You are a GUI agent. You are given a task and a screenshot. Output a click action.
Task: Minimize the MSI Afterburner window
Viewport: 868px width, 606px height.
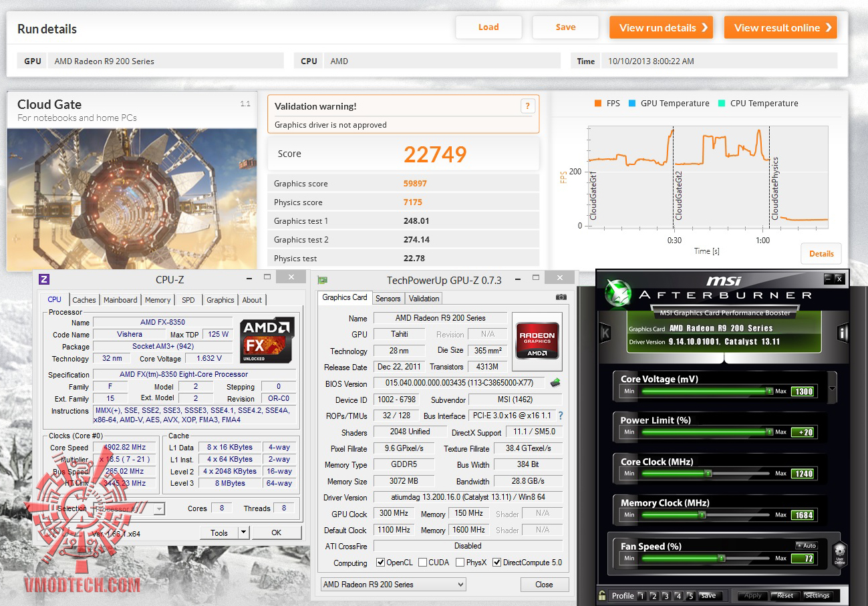pyautogui.click(x=829, y=278)
